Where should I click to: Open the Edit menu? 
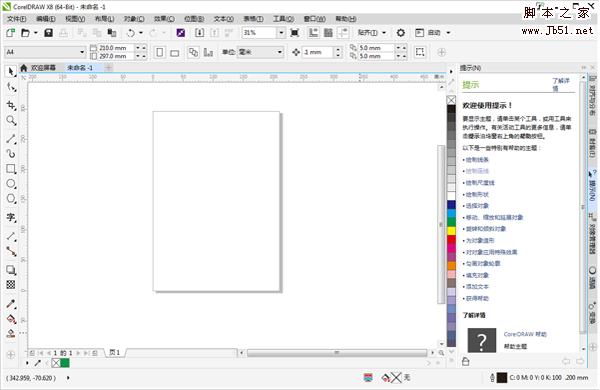tap(46, 19)
